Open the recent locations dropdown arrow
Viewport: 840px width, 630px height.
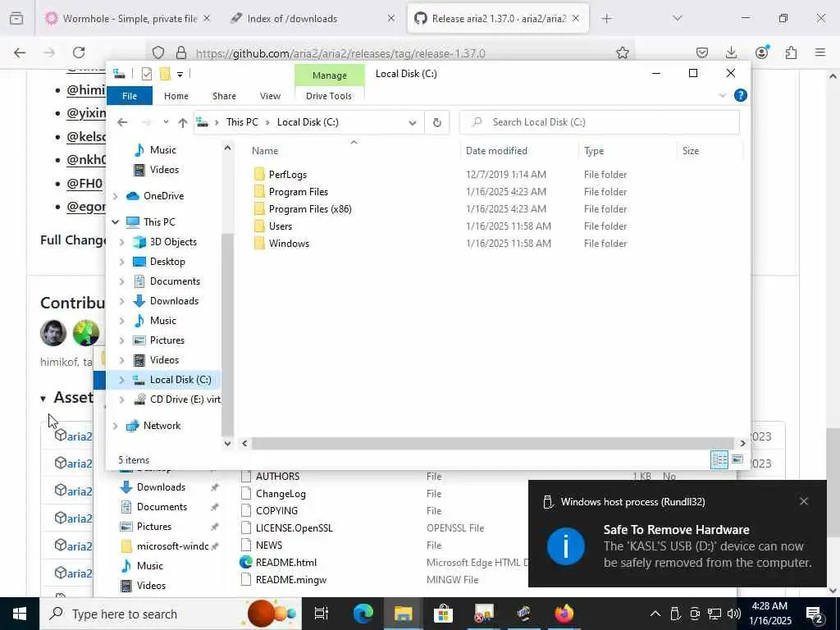tap(166, 122)
